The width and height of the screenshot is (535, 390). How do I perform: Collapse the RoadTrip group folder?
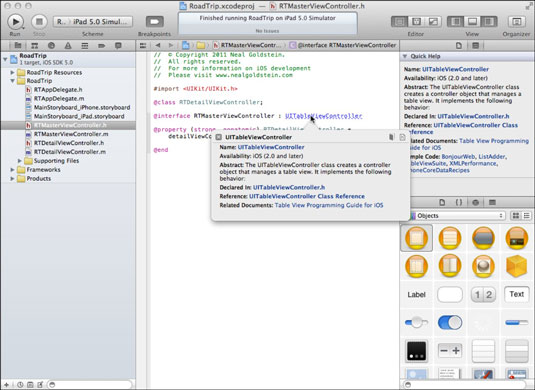coord(12,81)
